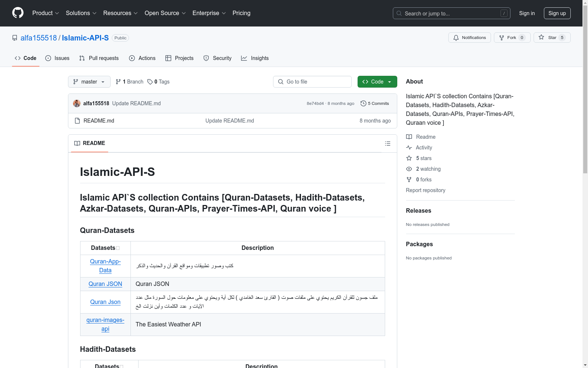Open the green Code clone dropdown
Viewport: 588px width, 368px height.
pos(377,82)
